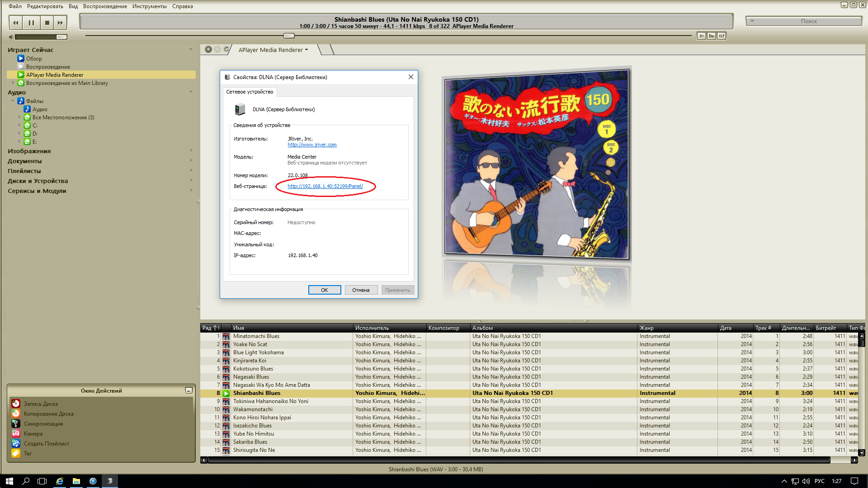Select APlayer Media Renderer in sidebar

coord(55,75)
